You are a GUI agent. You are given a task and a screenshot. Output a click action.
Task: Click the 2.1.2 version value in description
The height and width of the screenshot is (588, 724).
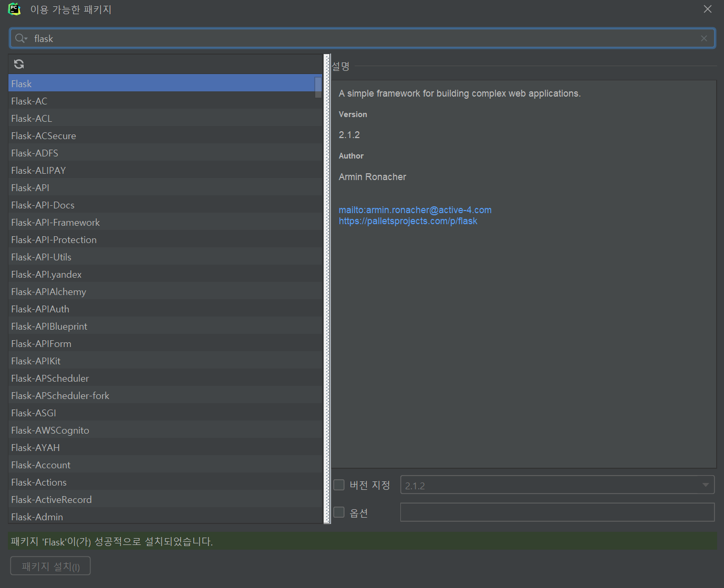[349, 135]
